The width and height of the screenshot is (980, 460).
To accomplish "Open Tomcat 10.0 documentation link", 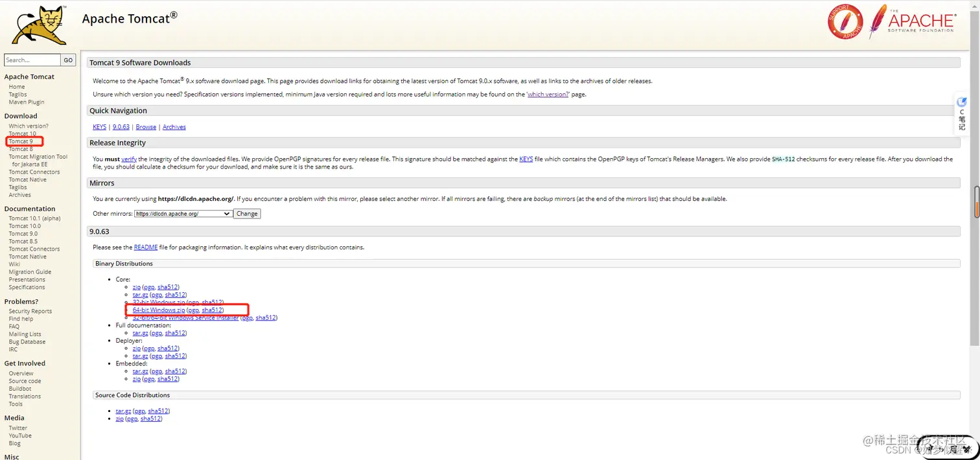I will (x=25, y=226).
